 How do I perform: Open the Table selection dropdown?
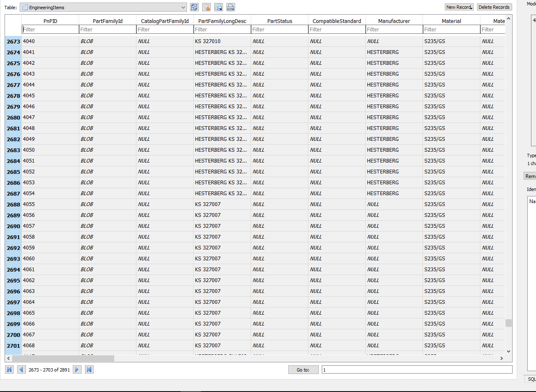[x=183, y=7]
